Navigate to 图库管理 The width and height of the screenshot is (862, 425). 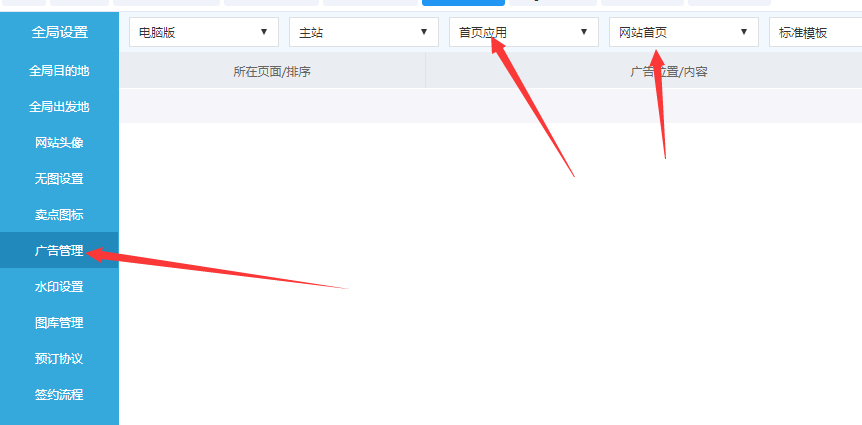click(x=59, y=323)
